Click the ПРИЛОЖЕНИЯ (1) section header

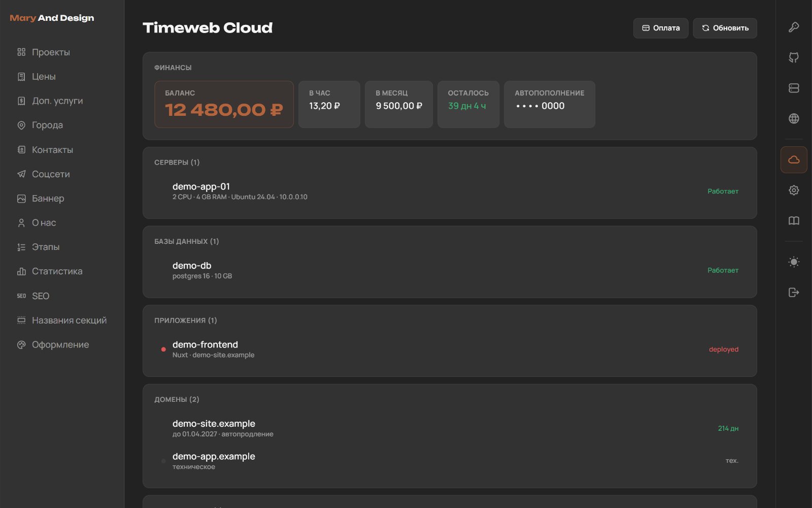point(186,320)
